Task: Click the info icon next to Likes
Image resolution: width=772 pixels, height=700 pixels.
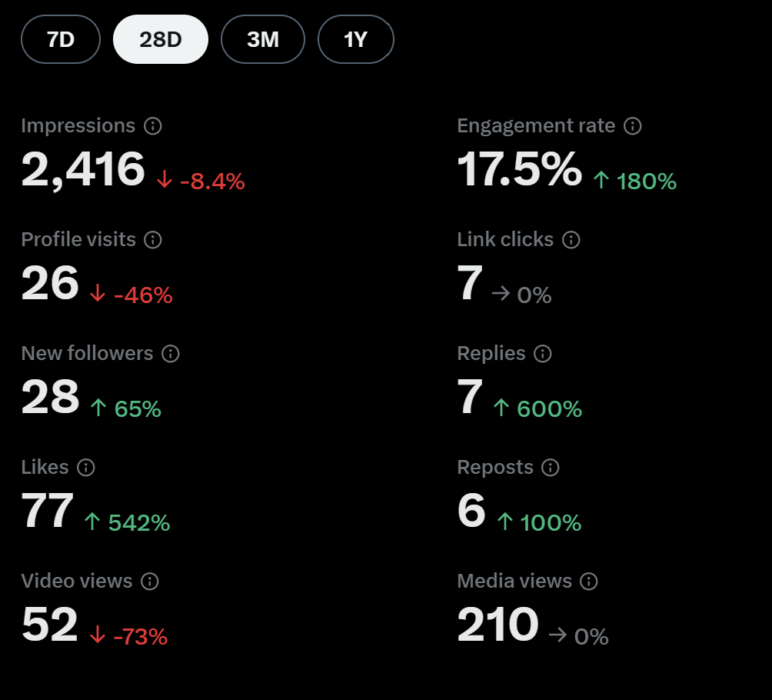Action: point(86,468)
